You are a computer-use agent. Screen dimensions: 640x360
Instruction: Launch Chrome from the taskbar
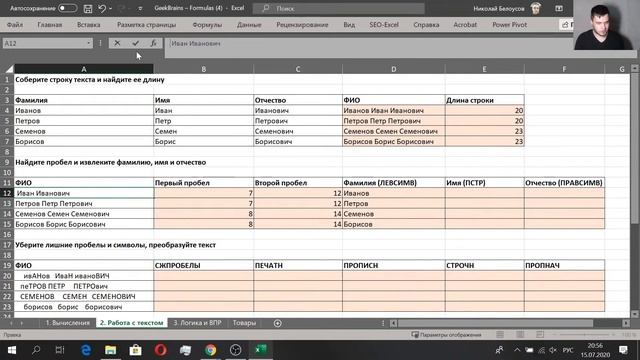(x=211, y=350)
